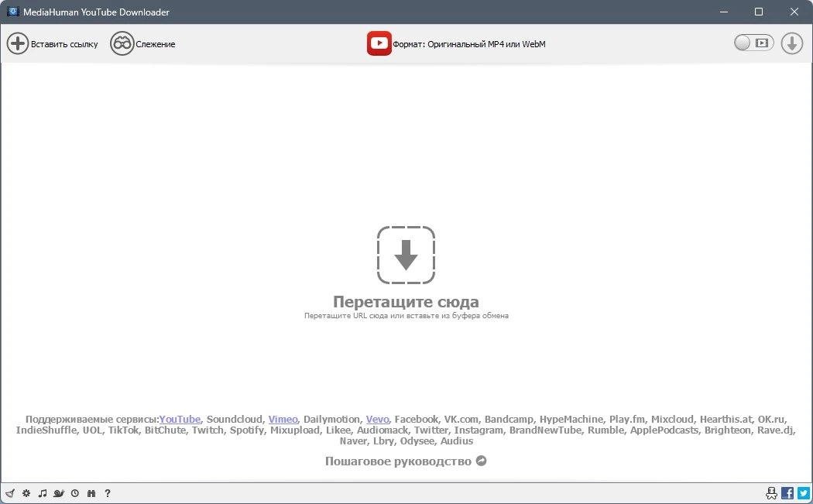Click the ApplePodcasts service name
Image resolution: width=813 pixels, height=504 pixels.
(664, 430)
